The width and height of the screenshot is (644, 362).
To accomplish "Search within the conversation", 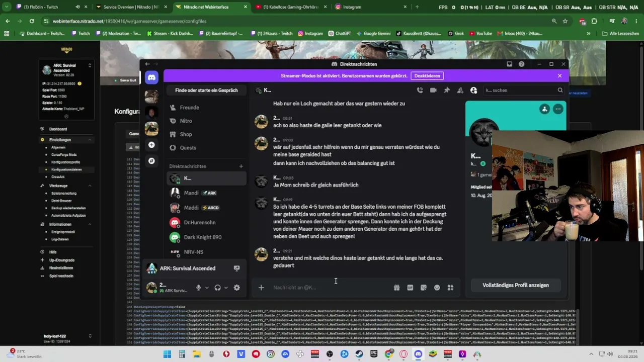I will 523,90.
